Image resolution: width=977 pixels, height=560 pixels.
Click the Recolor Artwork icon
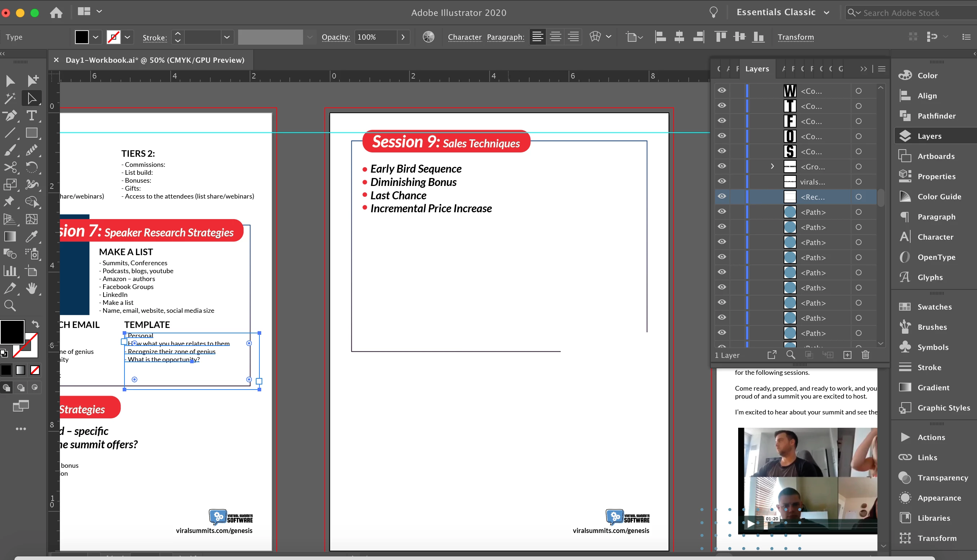[x=428, y=37]
